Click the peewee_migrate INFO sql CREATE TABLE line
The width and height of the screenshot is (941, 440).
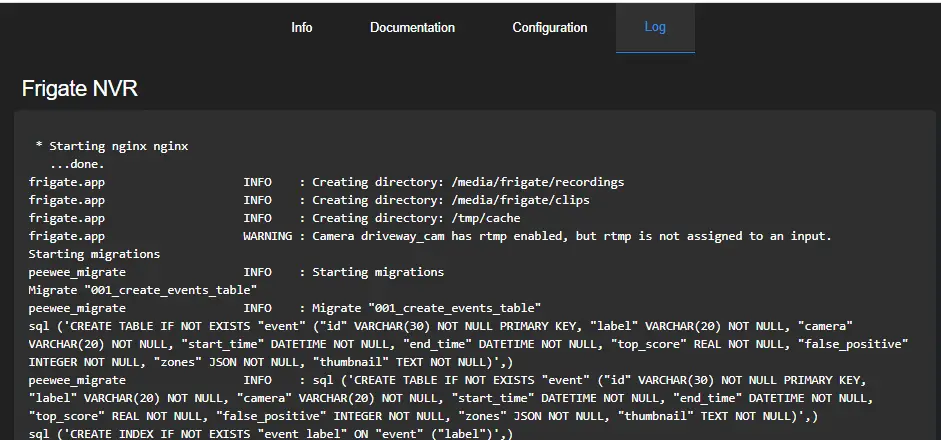point(448,380)
